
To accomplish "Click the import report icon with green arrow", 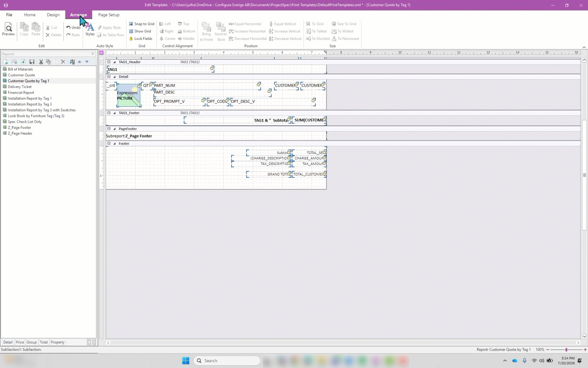I will (23, 62).
